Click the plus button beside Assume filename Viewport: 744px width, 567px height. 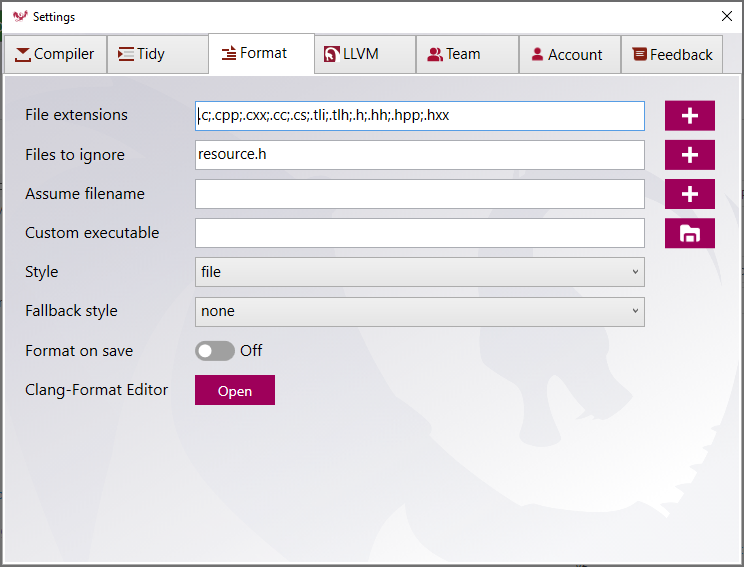pyautogui.click(x=689, y=194)
